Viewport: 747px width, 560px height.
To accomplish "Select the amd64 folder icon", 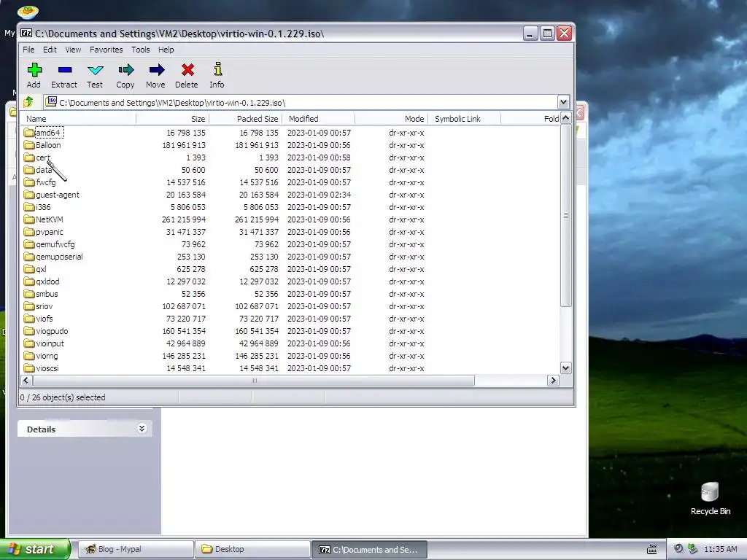I will [29, 133].
